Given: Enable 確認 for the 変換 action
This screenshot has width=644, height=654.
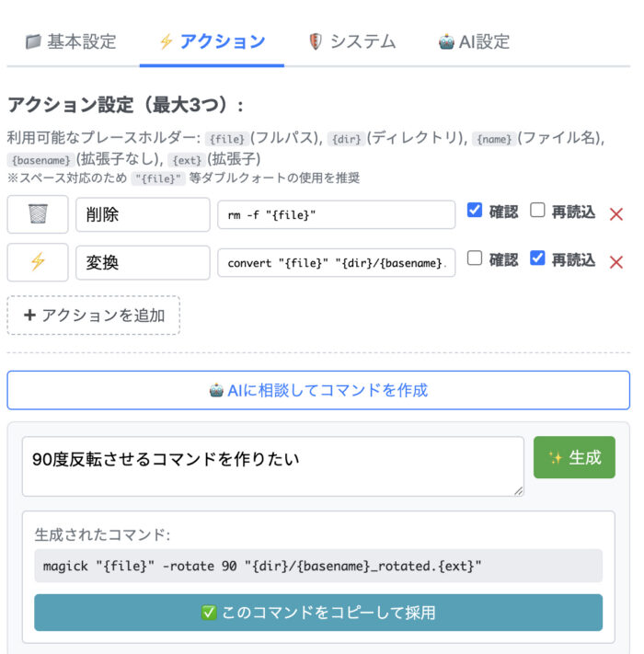Looking at the screenshot, I should coord(475,258).
